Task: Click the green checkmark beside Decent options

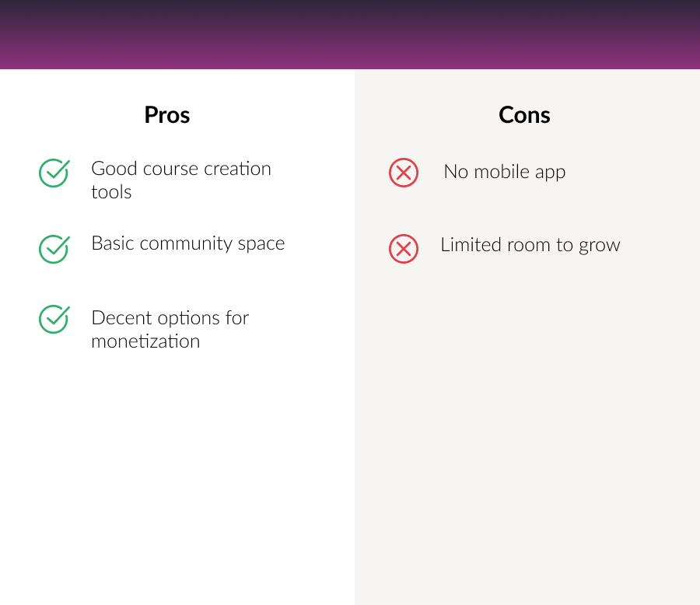Action: coord(54,319)
